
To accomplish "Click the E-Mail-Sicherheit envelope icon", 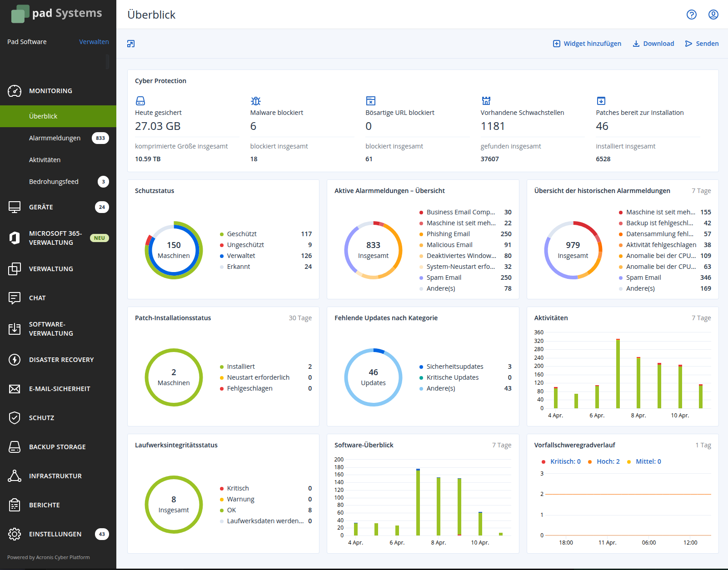I will click(x=15, y=389).
